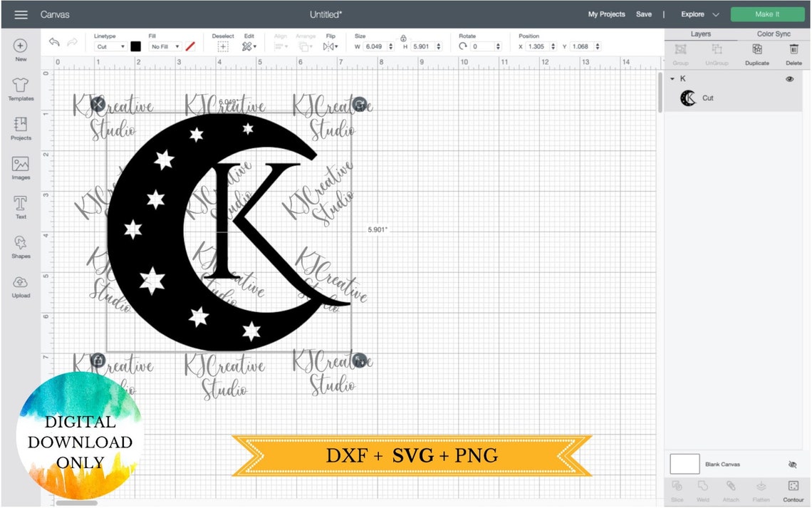Screen dimensions: 812x508
Task: Click the Y position input field
Action: coord(581,46)
